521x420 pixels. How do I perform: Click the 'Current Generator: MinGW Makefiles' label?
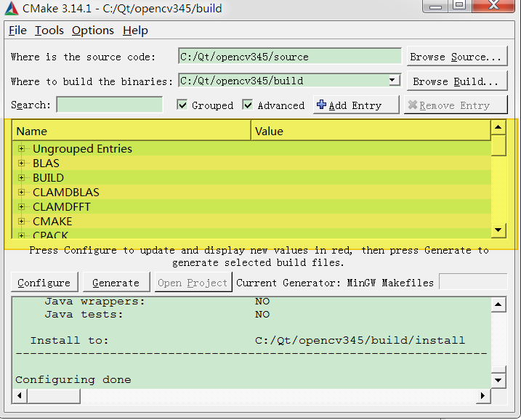pyautogui.click(x=335, y=283)
